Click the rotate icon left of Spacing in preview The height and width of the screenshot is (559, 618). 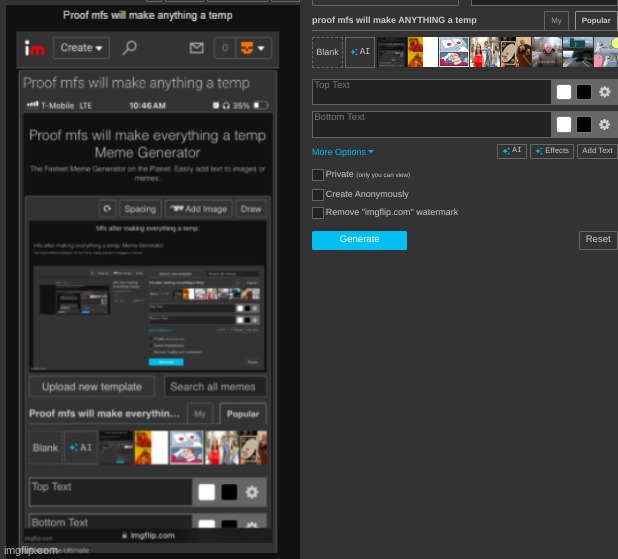pyautogui.click(x=107, y=209)
